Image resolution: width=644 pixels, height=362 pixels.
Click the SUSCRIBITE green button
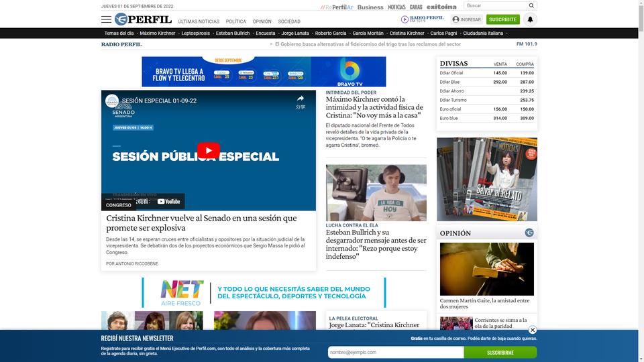pos(502,19)
